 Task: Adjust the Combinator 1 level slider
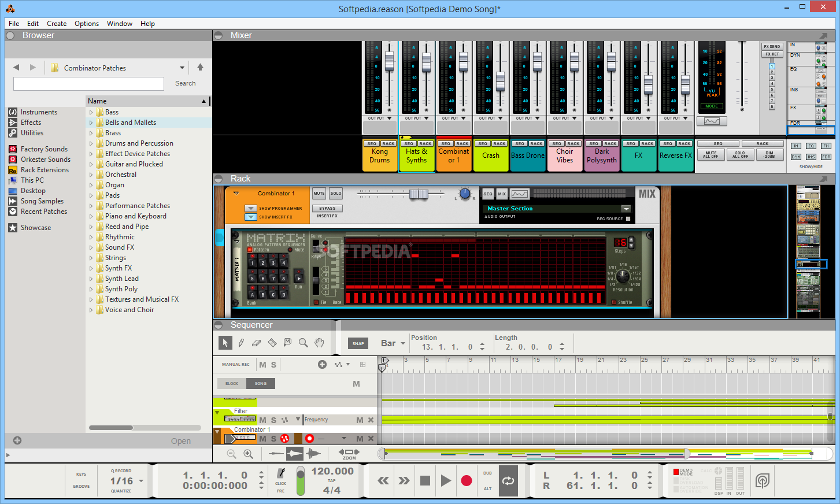(x=419, y=194)
